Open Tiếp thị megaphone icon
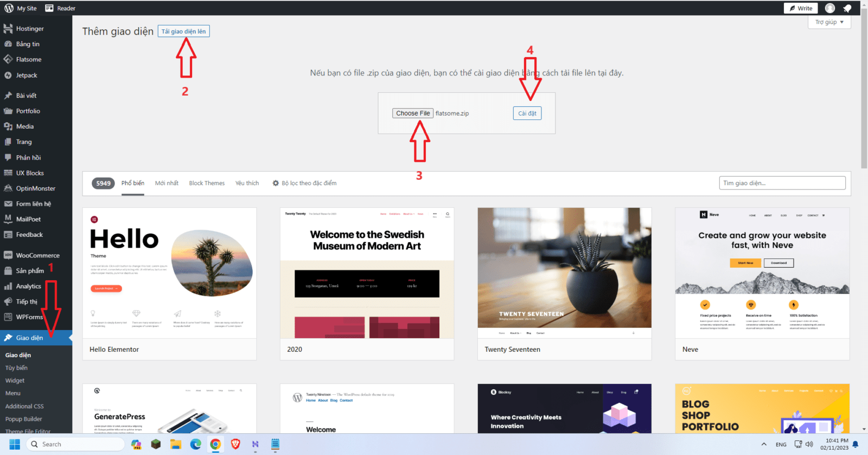Image resolution: width=868 pixels, height=455 pixels. point(8,301)
